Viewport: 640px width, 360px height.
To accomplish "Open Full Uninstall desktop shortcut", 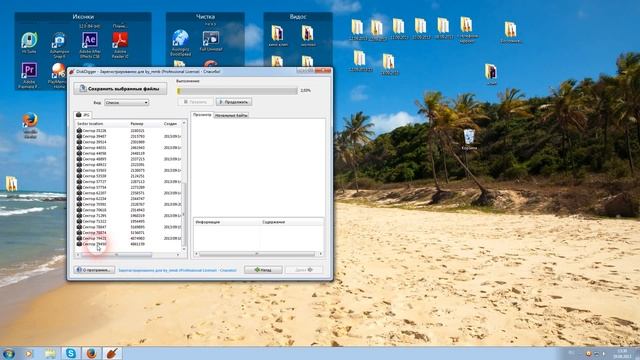I will click(x=211, y=40).
